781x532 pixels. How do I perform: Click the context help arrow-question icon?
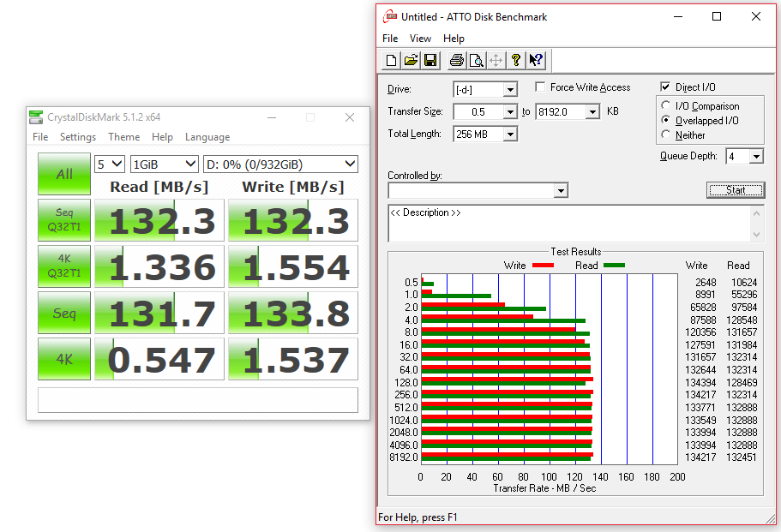pyautogui.click(x=536, y=60)
